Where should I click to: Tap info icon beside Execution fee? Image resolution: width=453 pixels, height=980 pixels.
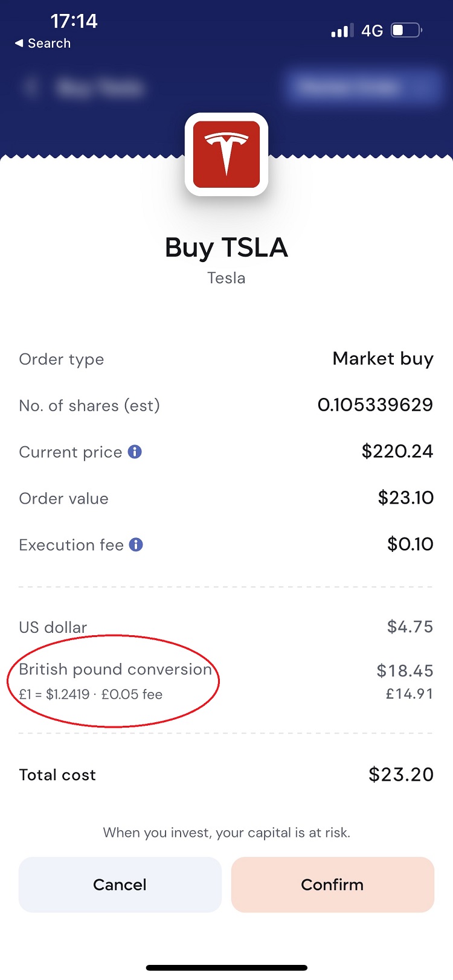click(x=137, y=545)
